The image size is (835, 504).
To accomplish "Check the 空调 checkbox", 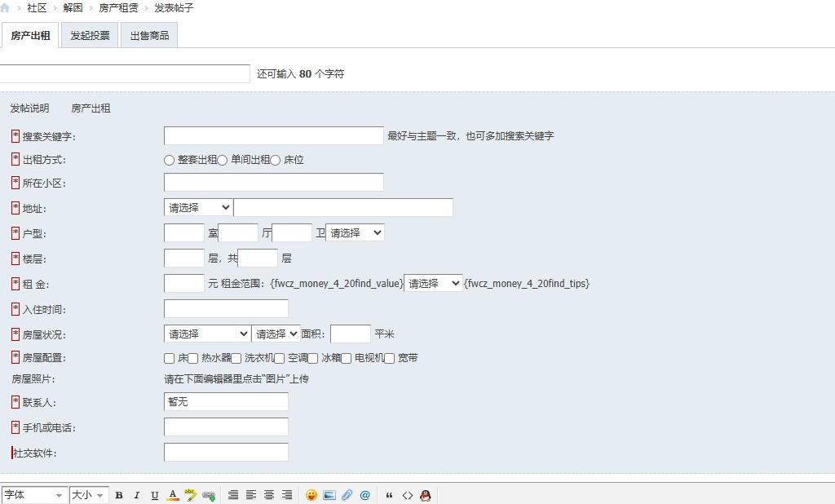I will 280,358.
